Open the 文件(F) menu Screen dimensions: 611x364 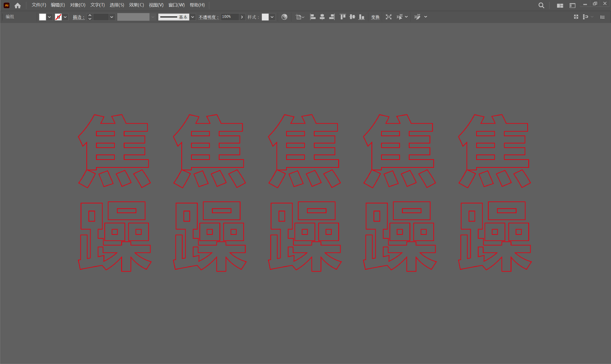[39, 5]
